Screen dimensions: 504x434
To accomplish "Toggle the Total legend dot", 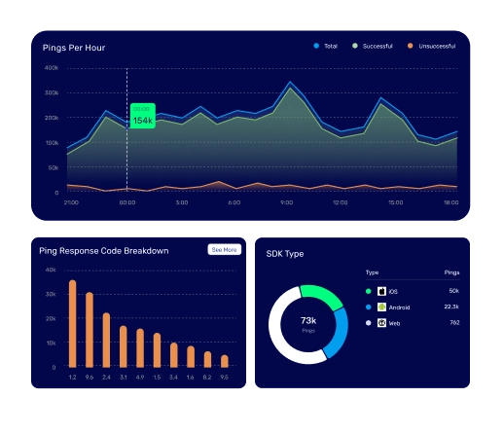I will click(316, 46).
